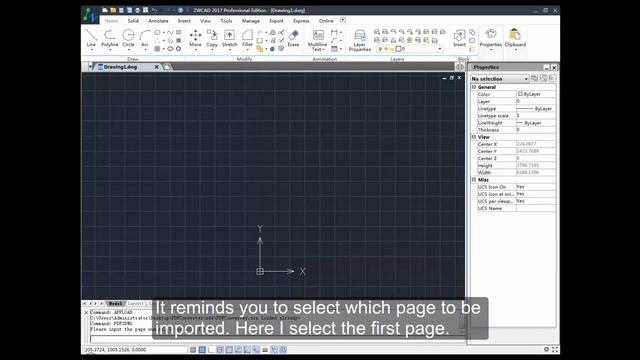
Task: Click the Color ByLayer property value
Action: [x=536, y=94]
